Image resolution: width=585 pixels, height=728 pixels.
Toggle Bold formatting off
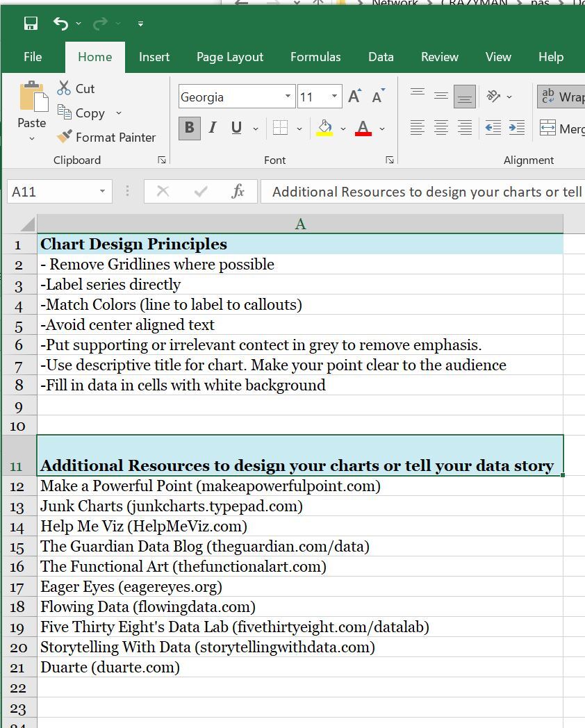tap(190, 128)
